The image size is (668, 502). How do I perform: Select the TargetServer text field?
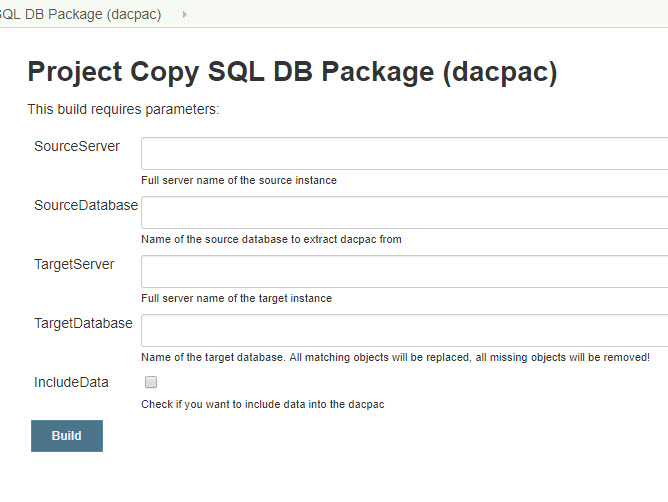[404, 272]
